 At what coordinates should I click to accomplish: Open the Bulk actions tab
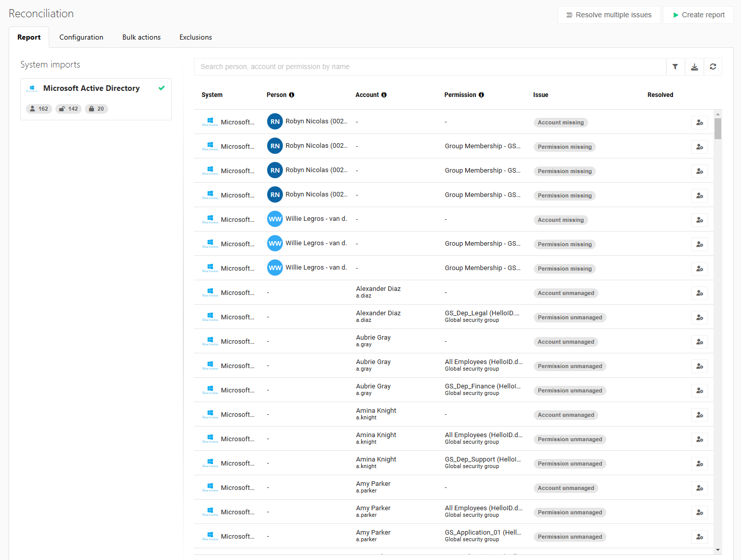click(142, 37)
